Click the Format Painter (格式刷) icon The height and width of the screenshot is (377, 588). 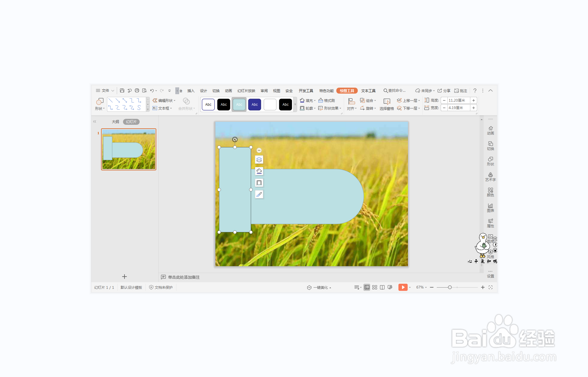(321, 100)
